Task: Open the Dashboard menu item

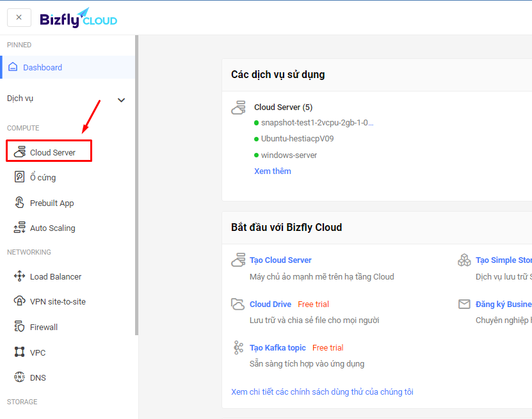Action: click(68, 67)
